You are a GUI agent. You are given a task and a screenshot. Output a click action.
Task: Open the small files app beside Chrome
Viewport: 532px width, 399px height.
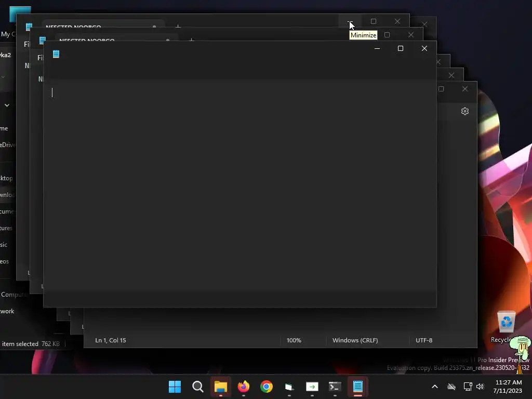pyautogui.click(x=289, y=387)
